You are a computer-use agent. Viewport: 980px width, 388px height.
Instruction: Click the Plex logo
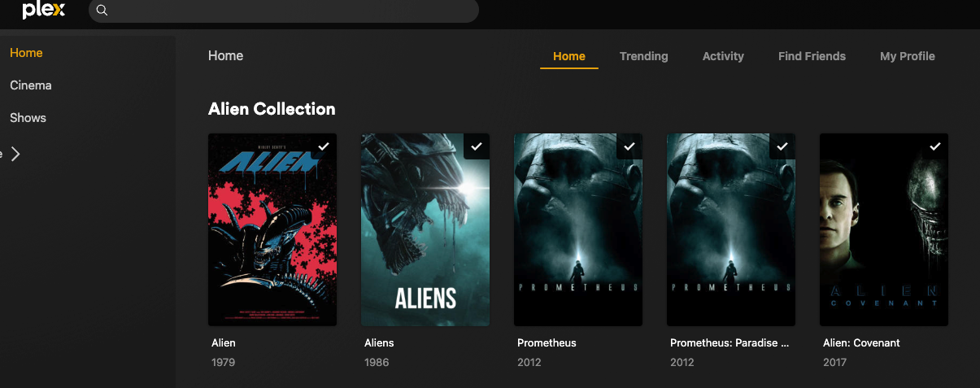pos(44,11)
